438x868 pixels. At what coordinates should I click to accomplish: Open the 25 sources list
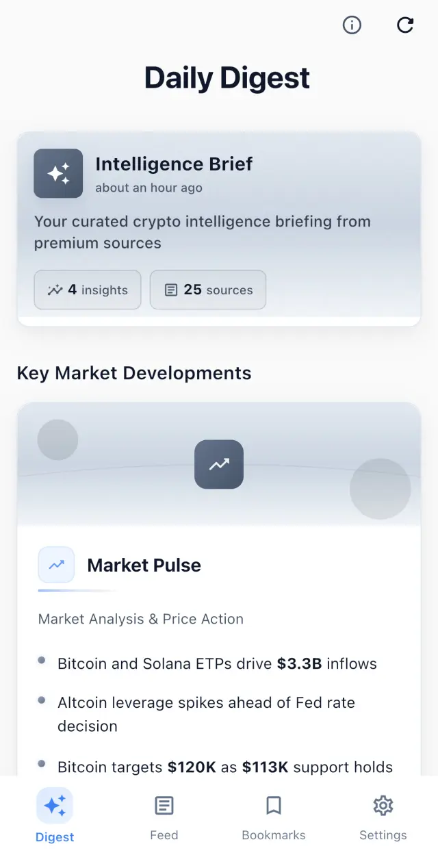pos(207,290)
